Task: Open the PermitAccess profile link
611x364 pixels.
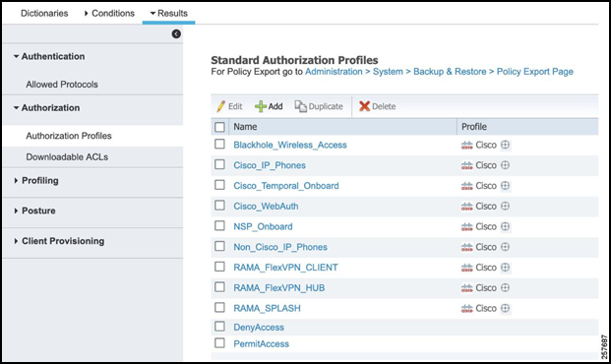Action: pos(261,344)
